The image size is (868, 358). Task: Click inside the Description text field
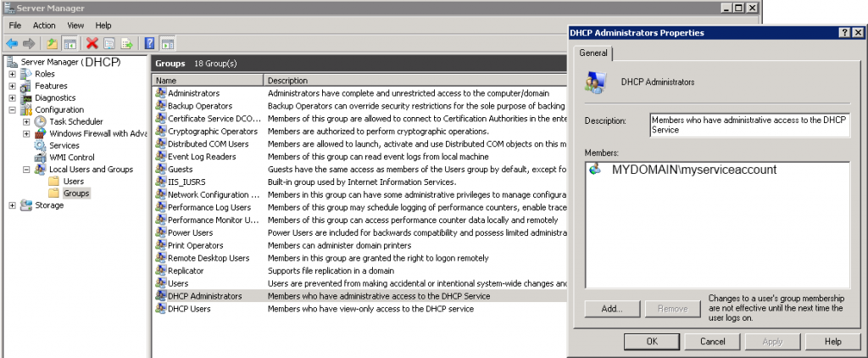tap(749, 125)
